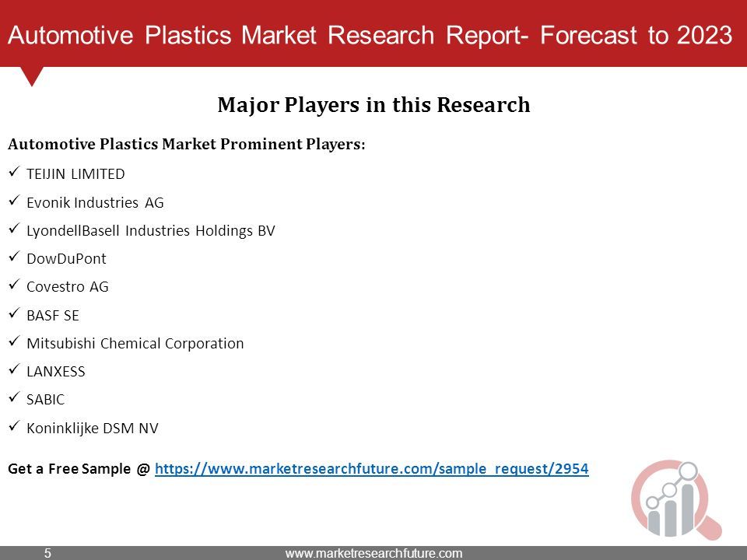The width and height of the screenshot is (747, 560).
Task: Click the heading 'Major Players in this Research'
Action: click(x=373, y=105)
